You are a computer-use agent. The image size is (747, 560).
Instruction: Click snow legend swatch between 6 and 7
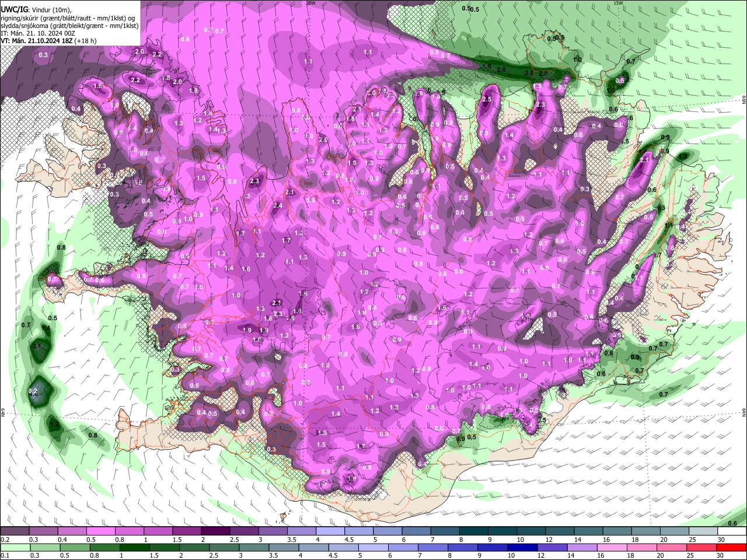[x=416, y=531]
